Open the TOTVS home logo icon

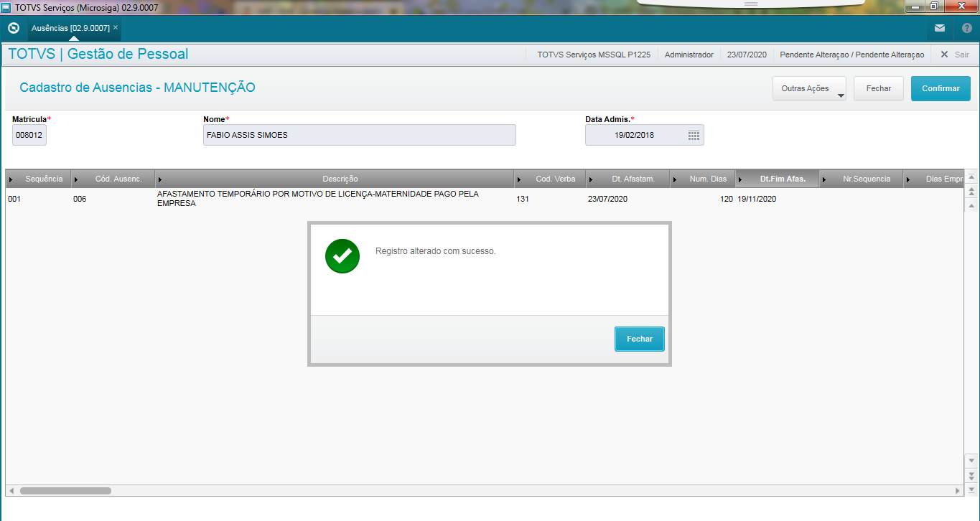coord(13,28)
